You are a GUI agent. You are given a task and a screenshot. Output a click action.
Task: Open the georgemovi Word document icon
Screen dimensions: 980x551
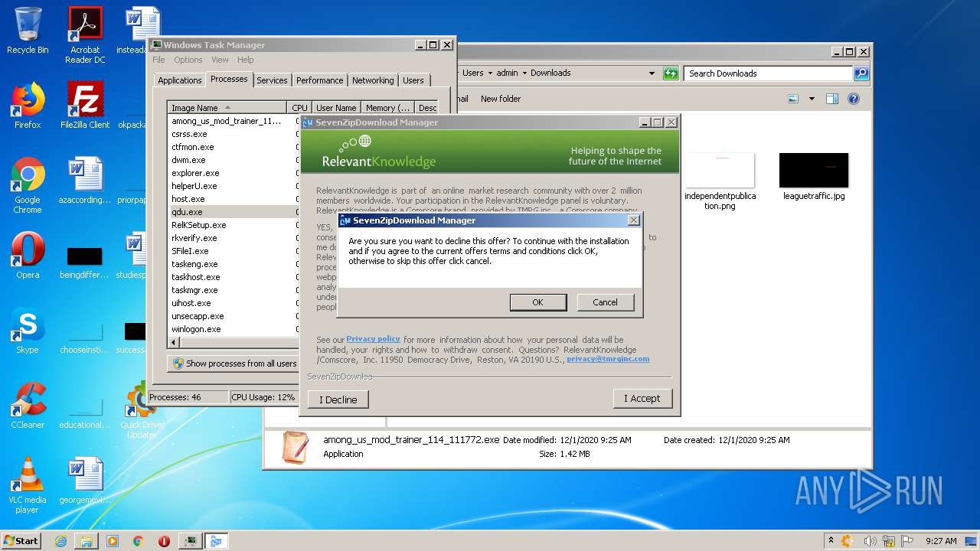pyautogui.click(x=85, y=481)
